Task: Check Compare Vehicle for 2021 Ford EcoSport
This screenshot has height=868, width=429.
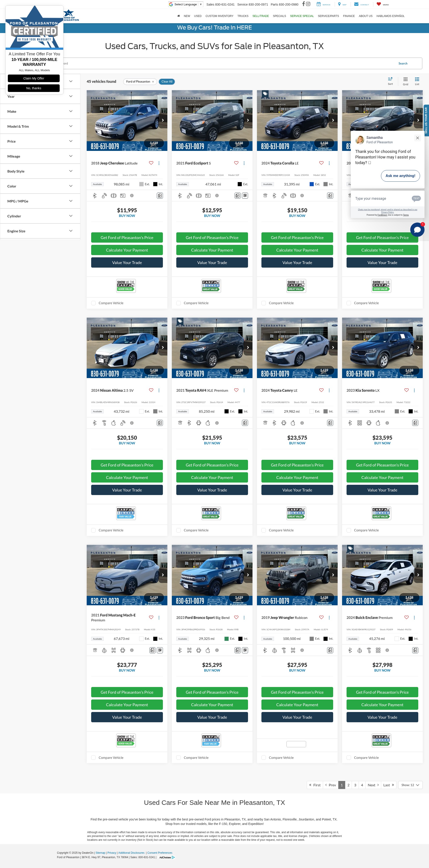Action: (178, 303)
